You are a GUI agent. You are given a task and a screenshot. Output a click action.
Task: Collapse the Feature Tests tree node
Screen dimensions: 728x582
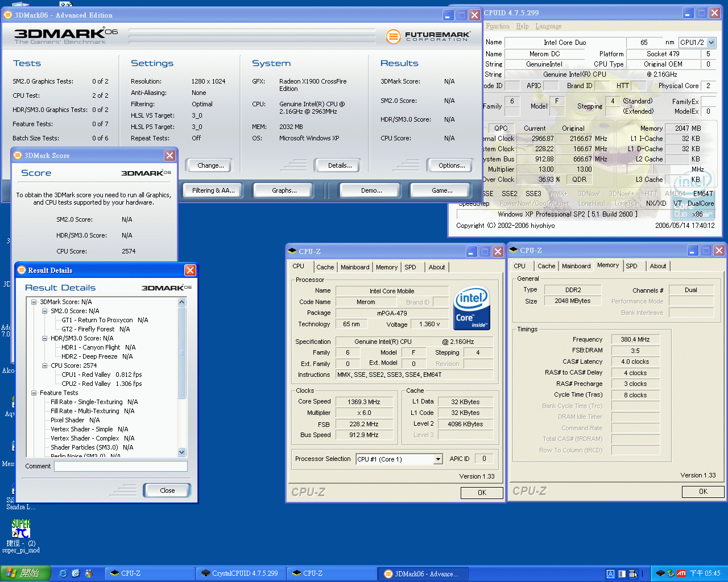coord(34,393)
